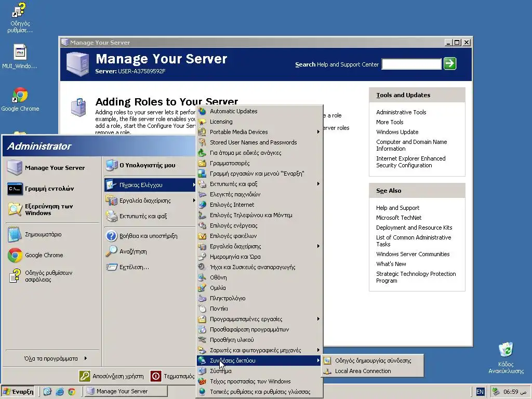
Task: Choose Οδηγός δημιουργίας σύνδεσης submenu item
Action: (x=372, y=361)
